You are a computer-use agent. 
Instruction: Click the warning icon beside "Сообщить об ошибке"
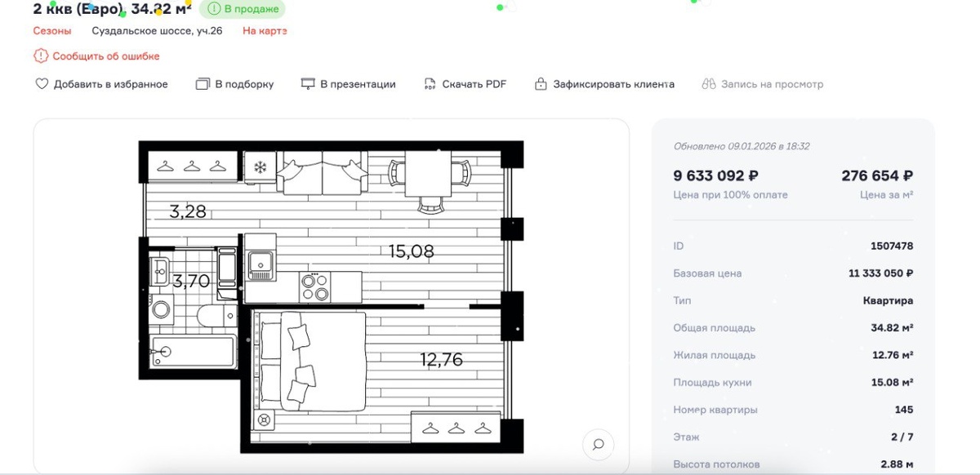pos(39,55)
